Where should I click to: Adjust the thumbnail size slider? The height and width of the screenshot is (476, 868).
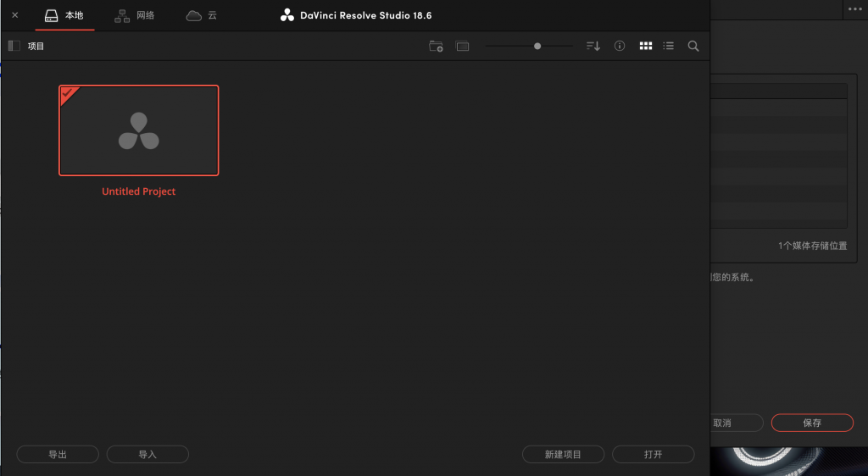537,46
